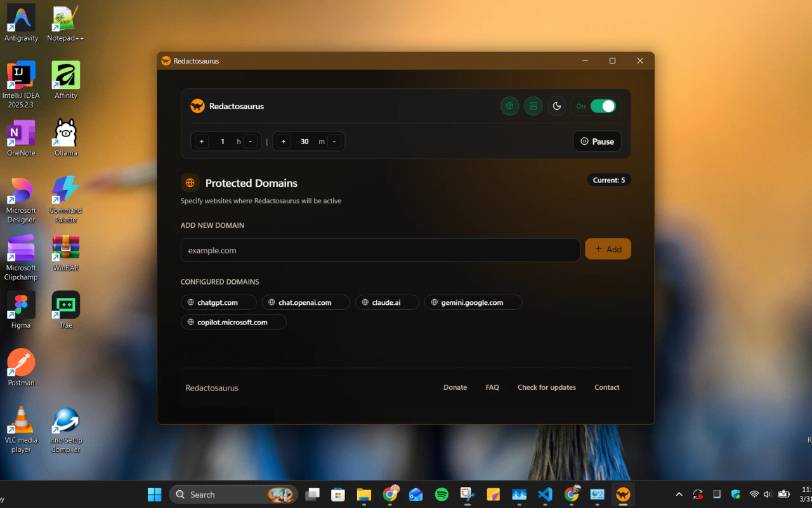Open IntelliJ IDEA desktop shortcut
The width and height of the screenshot is (812, 508).
[x=21, y=85]
